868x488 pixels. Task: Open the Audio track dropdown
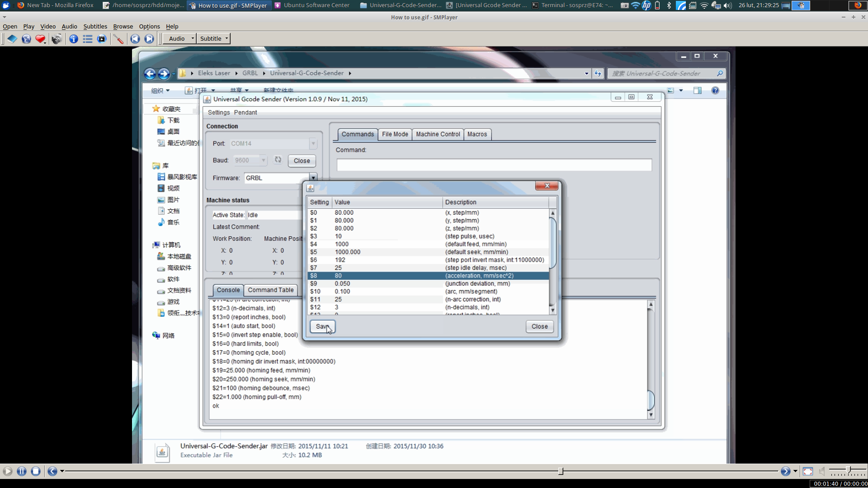click(x=179, y=38)
